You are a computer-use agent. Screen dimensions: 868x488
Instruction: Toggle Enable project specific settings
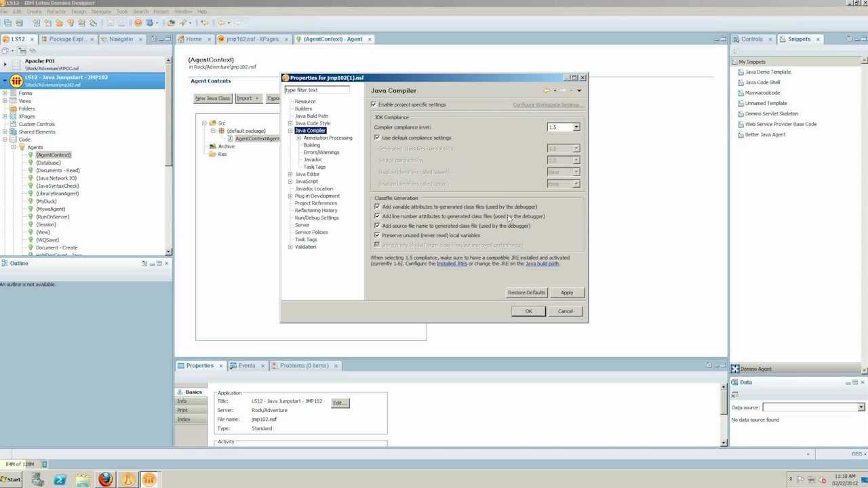click(374, 104)
